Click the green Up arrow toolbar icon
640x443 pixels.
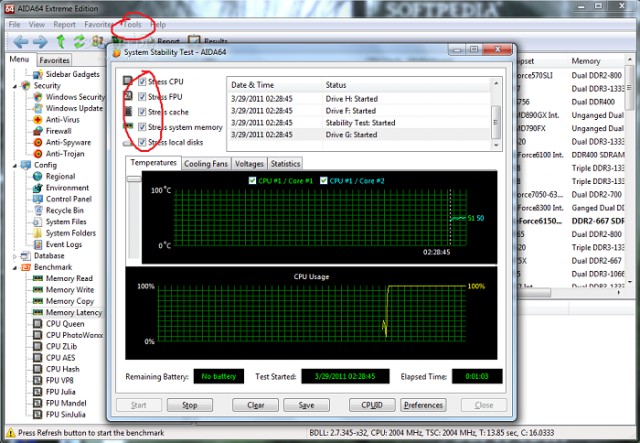pos(60,41)
